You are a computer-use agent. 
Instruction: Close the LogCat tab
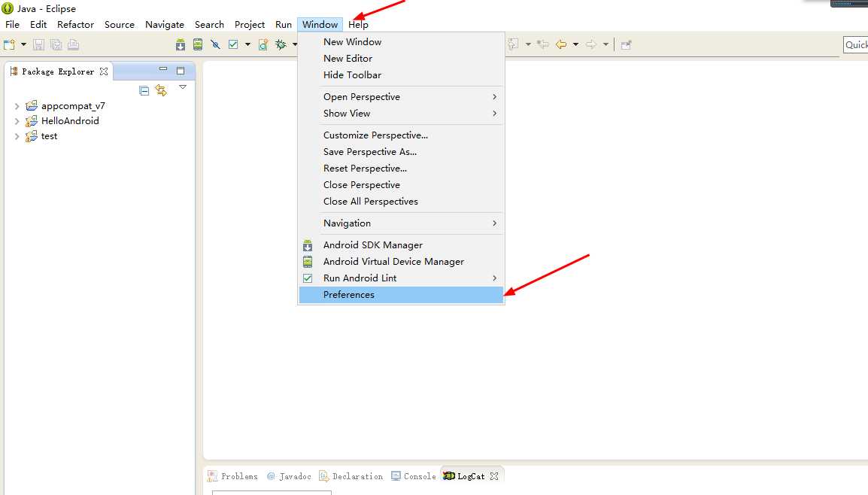pos(494,476)
